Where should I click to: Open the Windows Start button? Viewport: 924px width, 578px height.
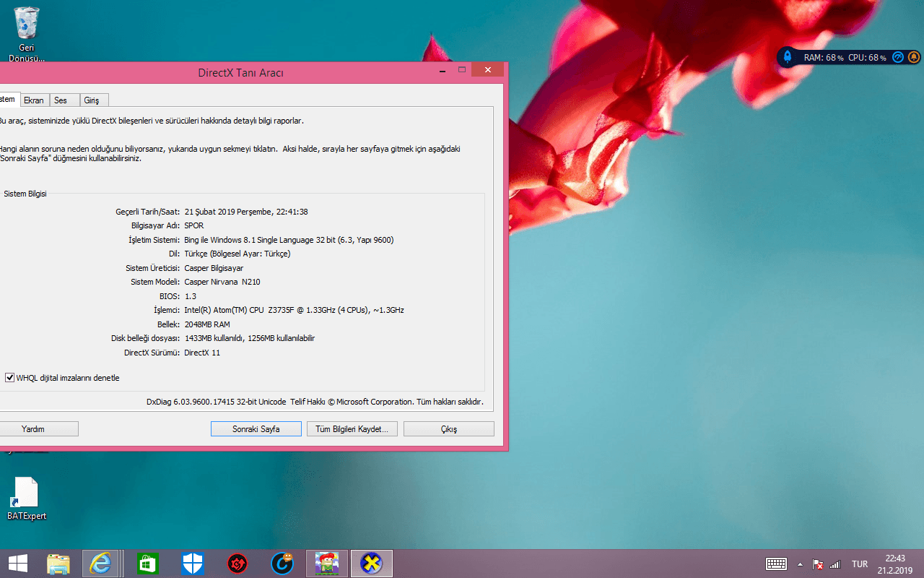(18, 564)
